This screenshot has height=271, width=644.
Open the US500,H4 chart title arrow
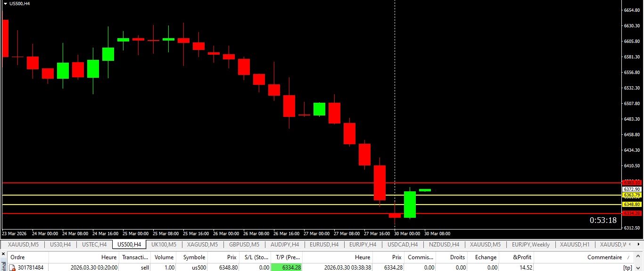5,3
